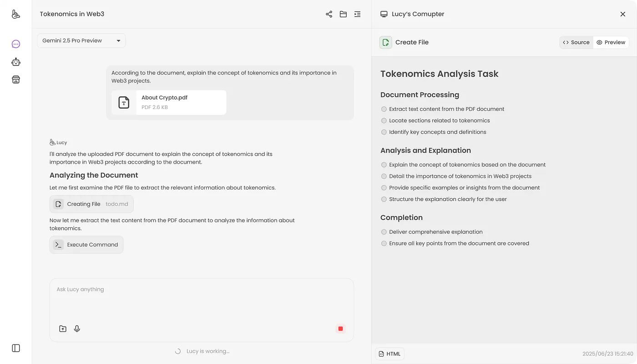
Task: Check 'Ensure all key points' item
Action: click(384, 243)
